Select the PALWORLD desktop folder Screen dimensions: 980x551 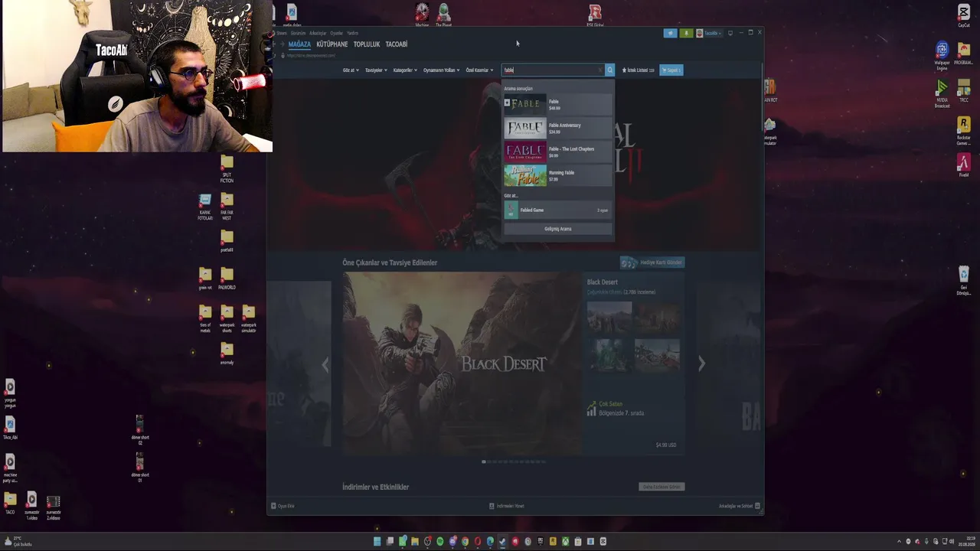pos(227,278)
